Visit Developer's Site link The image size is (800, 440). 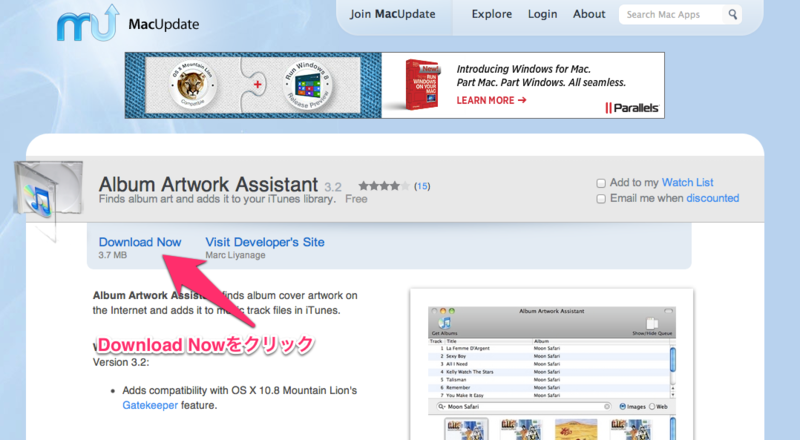tap(265, 242)
